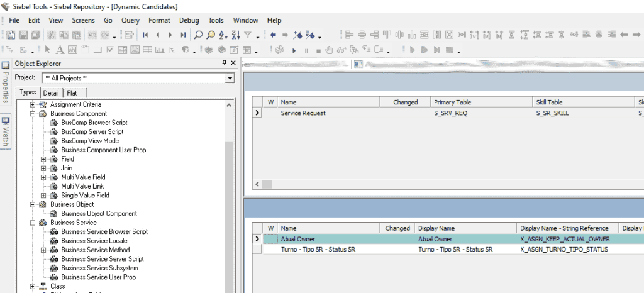Select Business Service Server Script item
Viewport: 644px width, 293px height.
click(x=103, y=259)
